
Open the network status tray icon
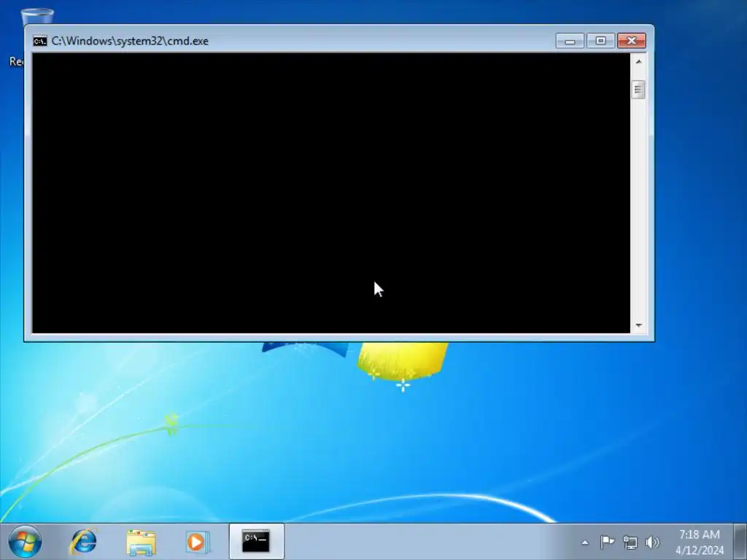pos(630,542)
